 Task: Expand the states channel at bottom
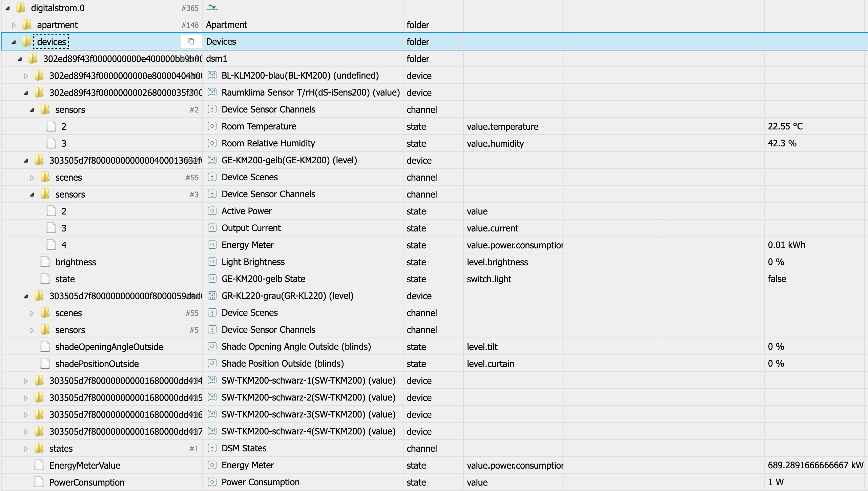(x=26, y=449)
